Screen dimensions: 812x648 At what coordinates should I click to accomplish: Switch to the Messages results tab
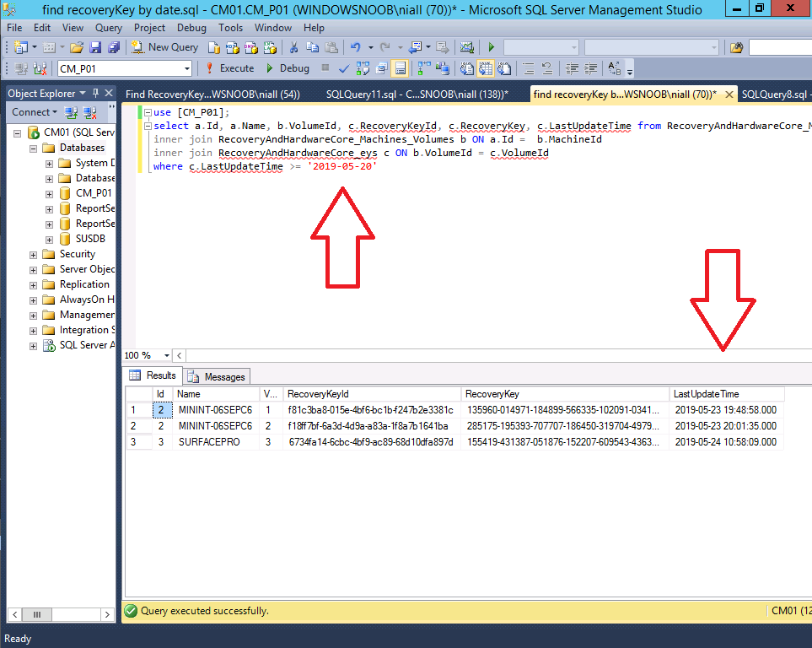pos(218,377)
